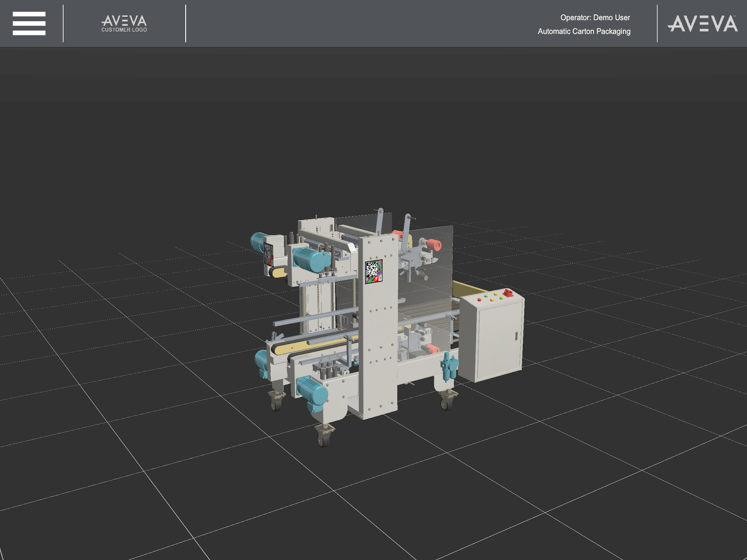This screenshot has width=747, height=560.
Task: Select the QR marker near left motor
Action: tap(268, 254)
